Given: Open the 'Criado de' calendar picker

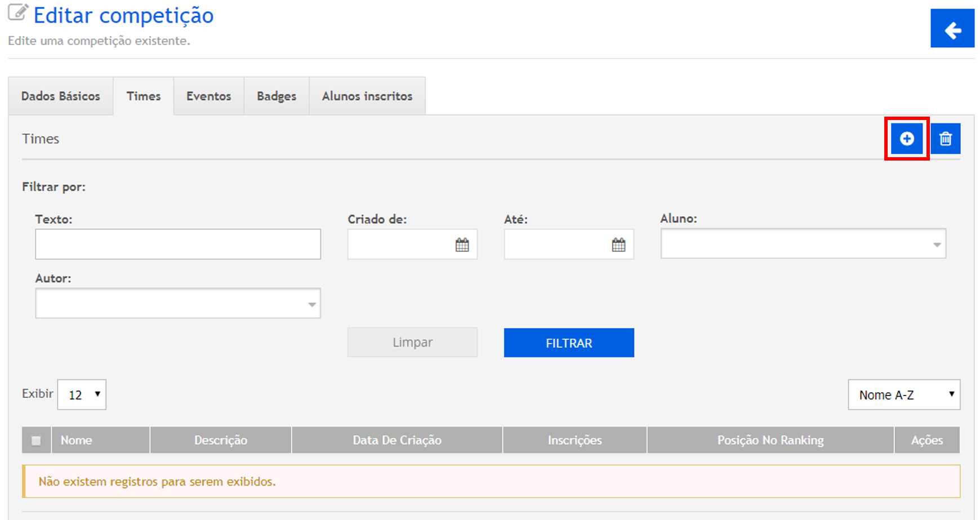Looking at the screenshot, I should (x=462, y=245).
